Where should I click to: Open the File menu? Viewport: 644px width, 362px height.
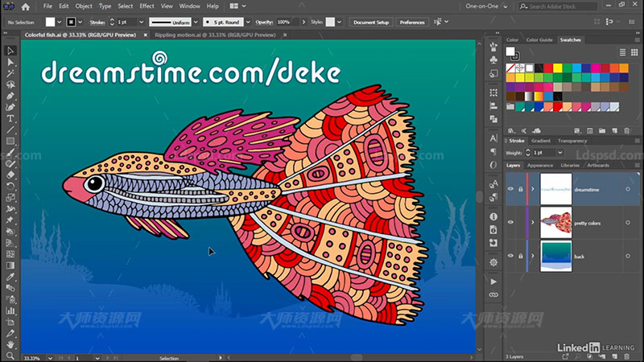(x=47, y=6)
